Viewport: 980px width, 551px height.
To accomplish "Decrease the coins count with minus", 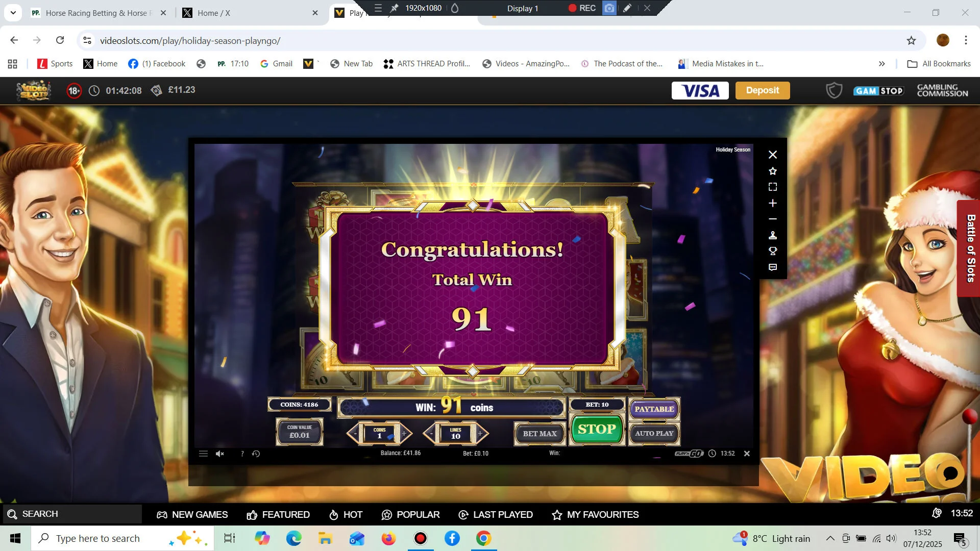I will click(355, 434).
